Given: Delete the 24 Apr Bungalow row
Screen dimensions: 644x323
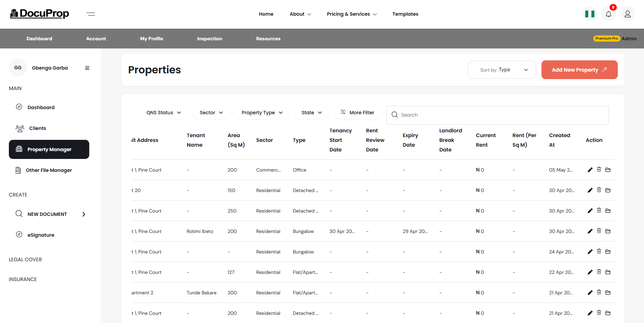Looking at the screenshot, I should (x=599, y=251).
